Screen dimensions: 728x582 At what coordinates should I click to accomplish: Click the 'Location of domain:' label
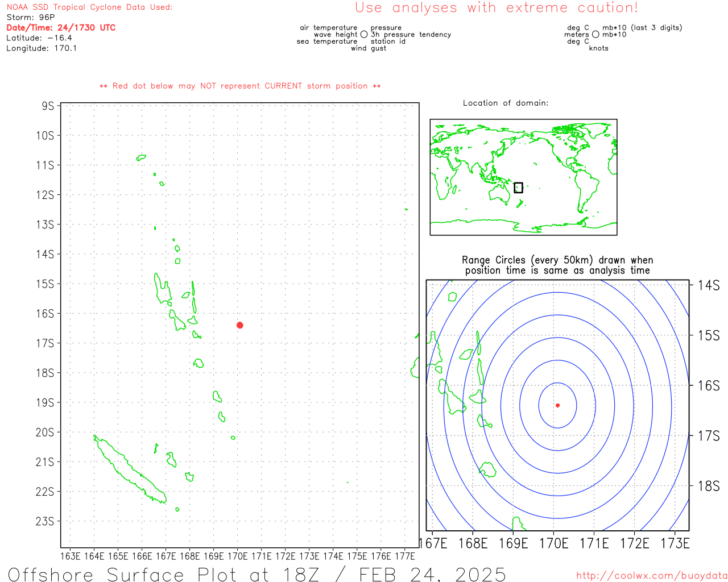(506, 103)
